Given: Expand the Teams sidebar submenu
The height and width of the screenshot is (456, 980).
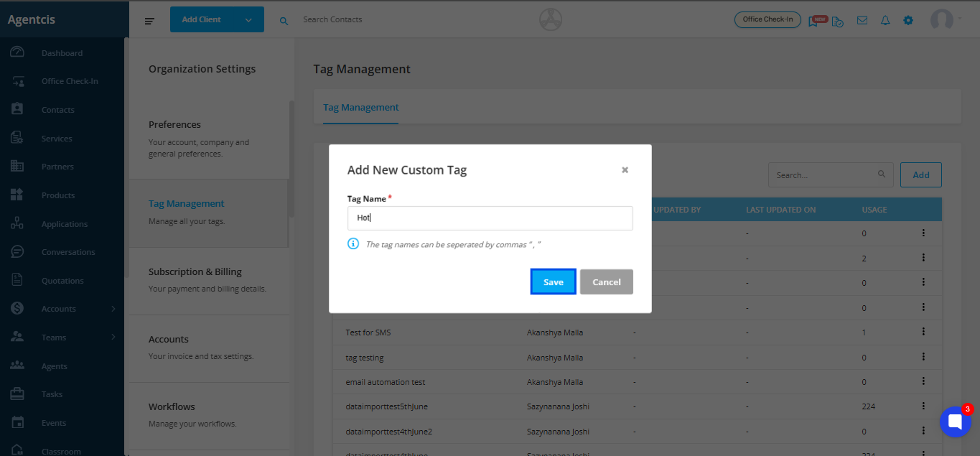Looking at the screenshot, I should pyautogui.click(x=113, y=338).
